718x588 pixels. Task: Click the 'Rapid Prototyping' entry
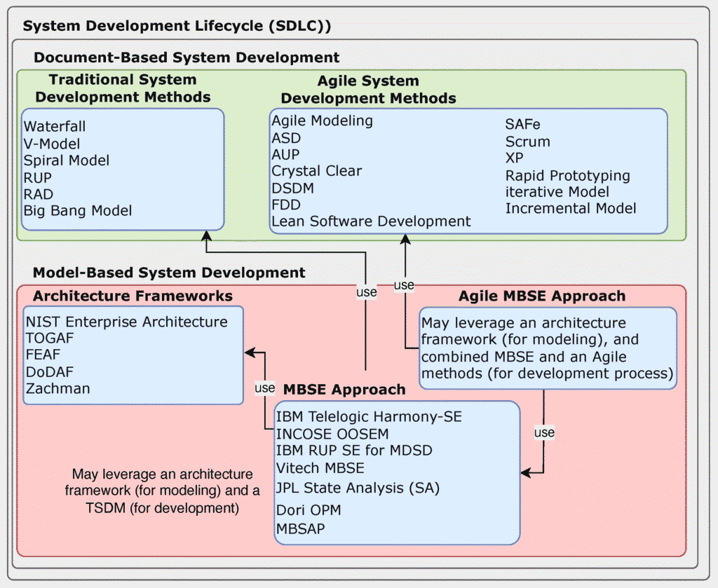pos(568,176)
